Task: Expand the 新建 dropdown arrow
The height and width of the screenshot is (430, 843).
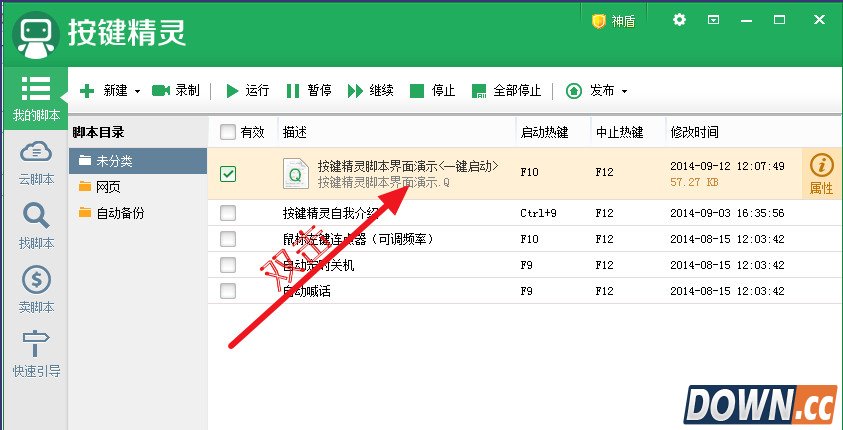Action: pos(137,91)
